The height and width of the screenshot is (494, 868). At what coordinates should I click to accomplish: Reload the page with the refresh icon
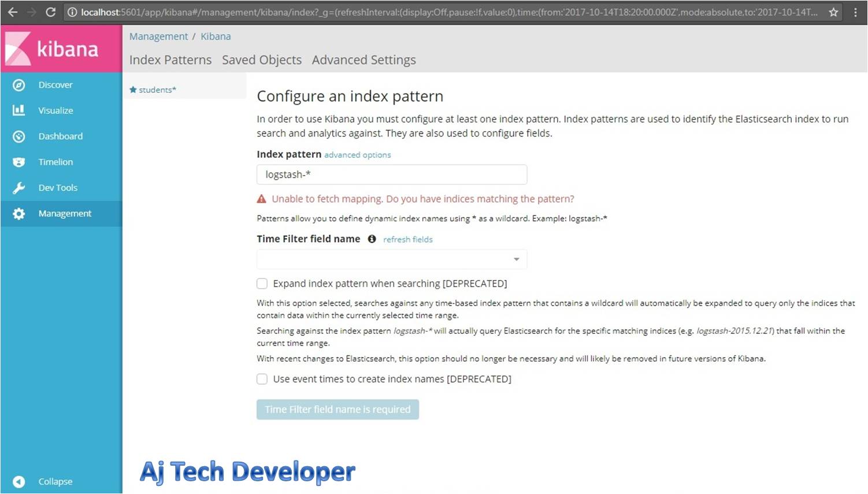click(51, 12)
